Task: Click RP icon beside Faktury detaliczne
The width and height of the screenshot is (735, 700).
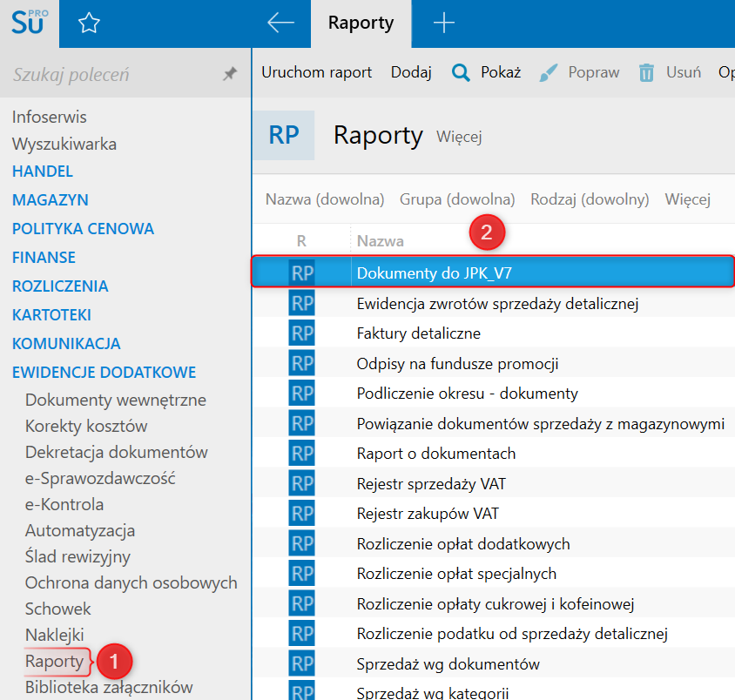Action: point(301,333)
